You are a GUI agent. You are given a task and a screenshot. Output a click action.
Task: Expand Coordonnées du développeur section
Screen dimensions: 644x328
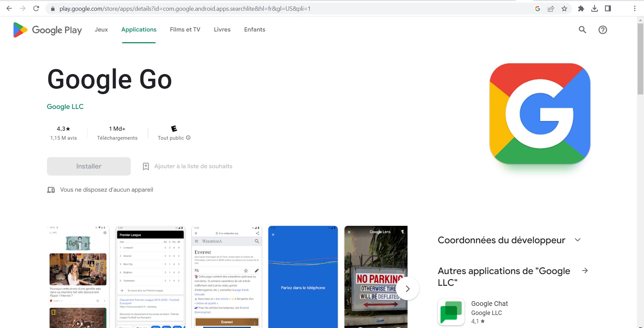click(x=578, y=240)
